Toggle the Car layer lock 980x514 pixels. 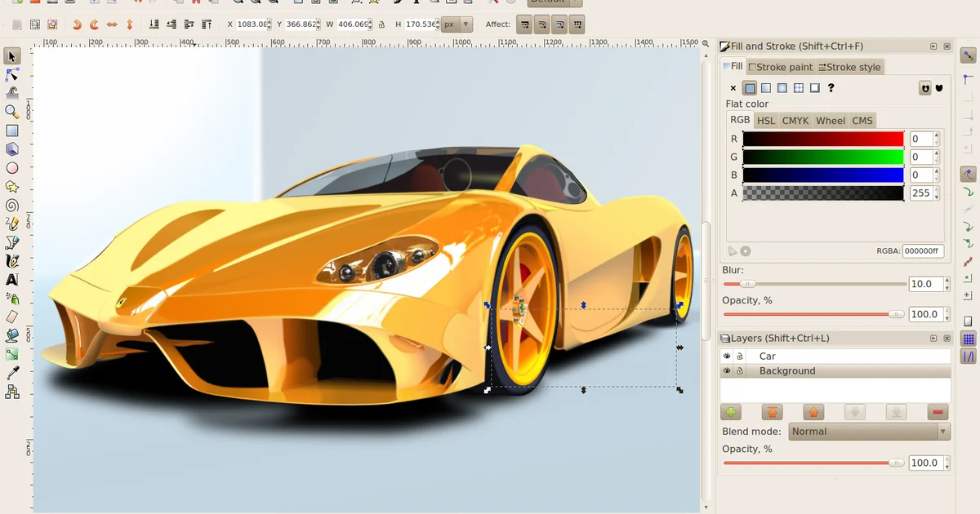coord(740,357)
